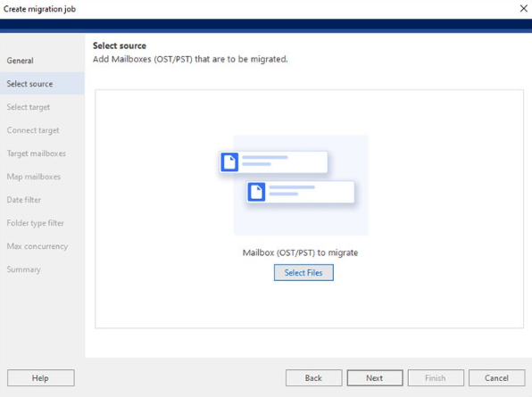The width and height of the screenshot is (532, 397).
Task: Close the Create migration job dialog
Action: tap(523, 9)
